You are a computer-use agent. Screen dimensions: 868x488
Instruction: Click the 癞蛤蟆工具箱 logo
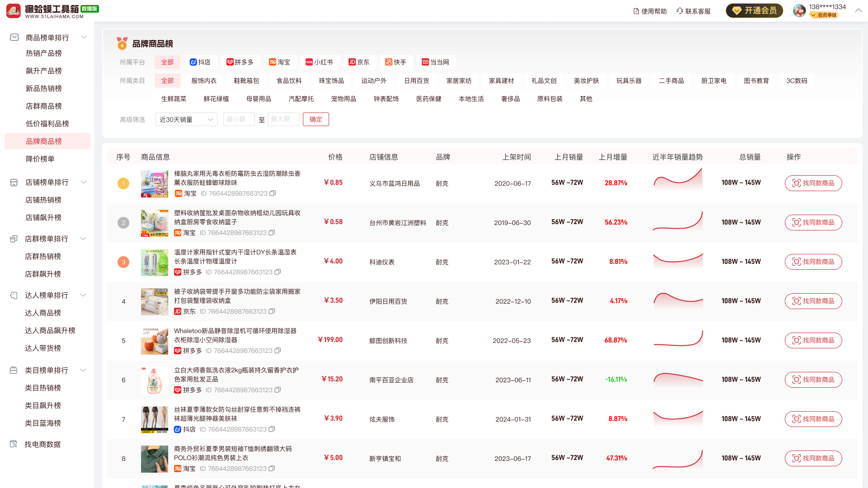(x=14, y=10)
